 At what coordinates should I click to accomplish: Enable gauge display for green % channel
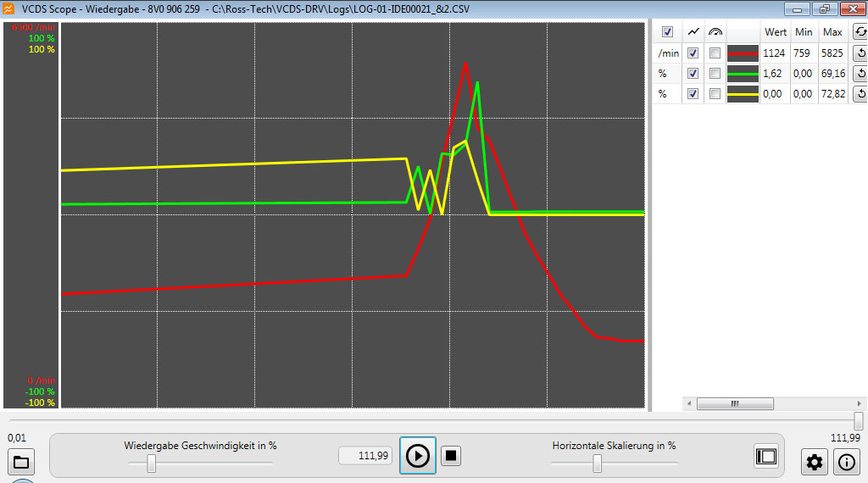click(715, 74)
